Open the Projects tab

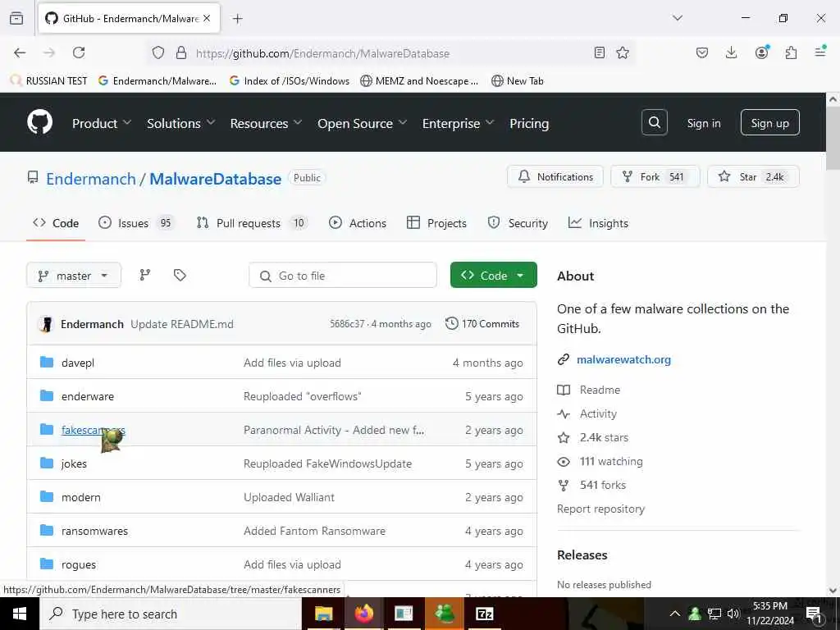436,223
